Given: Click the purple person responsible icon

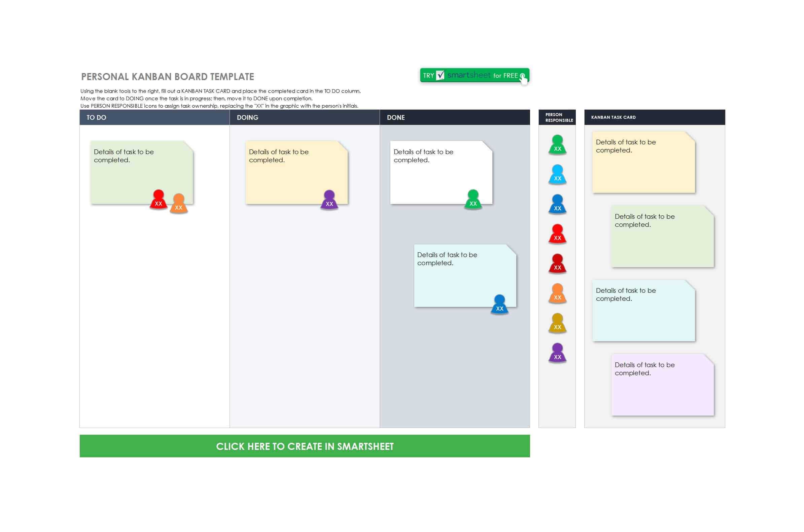Looking at the screenshot, I should (556, 352).
